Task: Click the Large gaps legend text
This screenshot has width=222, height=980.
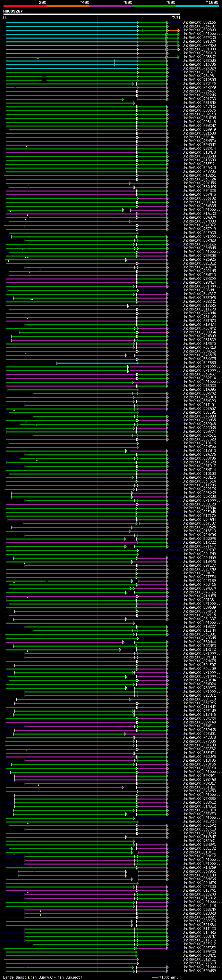Action: [43, 977]
